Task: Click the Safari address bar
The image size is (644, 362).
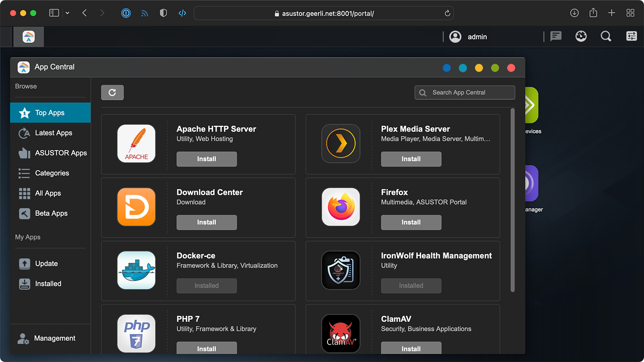Action: pyautogui.click(x=323, y=13)
